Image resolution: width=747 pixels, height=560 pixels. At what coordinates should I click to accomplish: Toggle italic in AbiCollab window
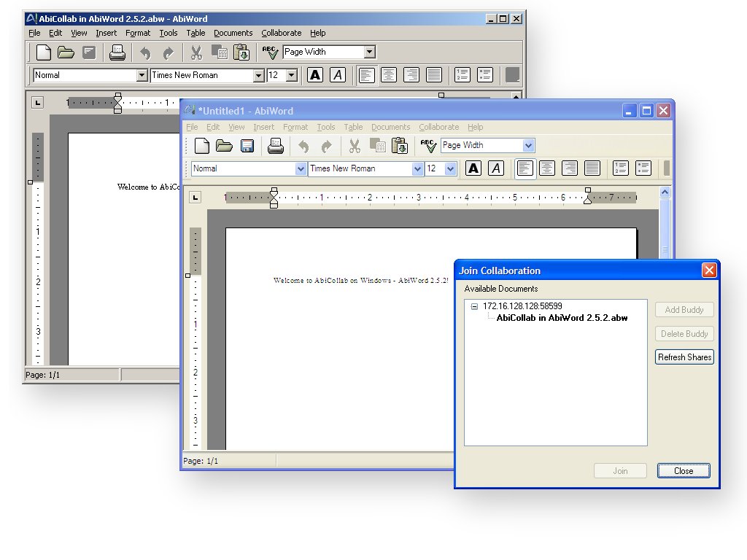click(338, 75)
